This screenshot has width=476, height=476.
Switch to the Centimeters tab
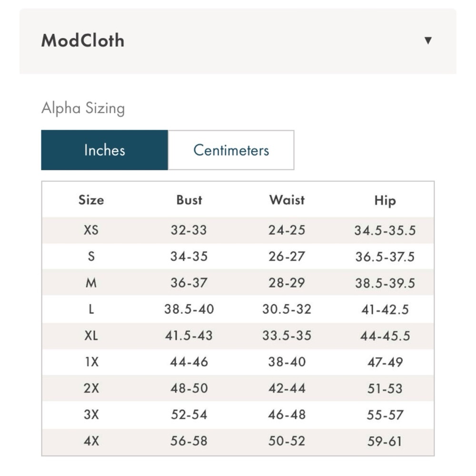click(x=231, y=150)
